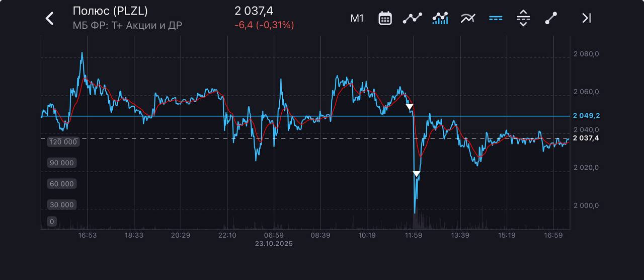Tap the current price 2 037,4 axis label

(587, 138)
